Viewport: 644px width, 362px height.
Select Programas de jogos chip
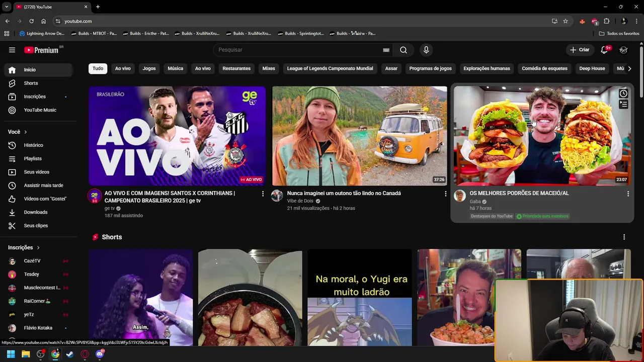point(430,68)
